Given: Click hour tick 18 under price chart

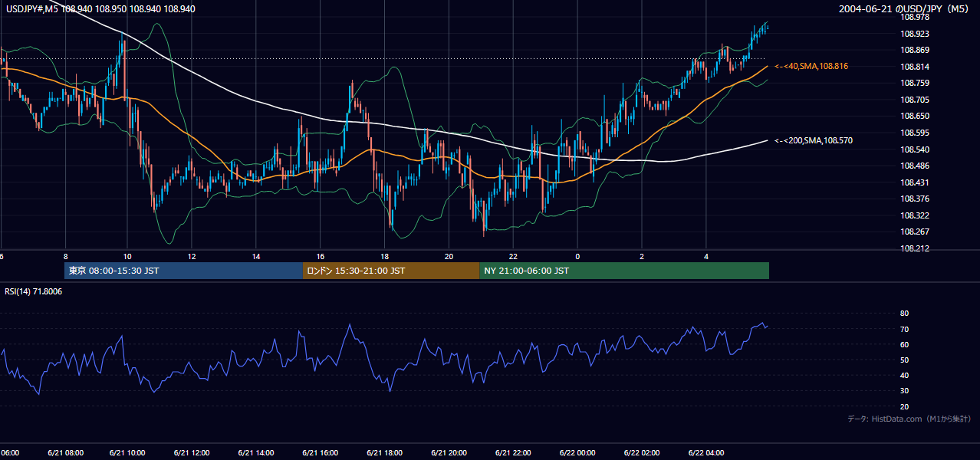Looking at the screenshot, I should [385, 257].
